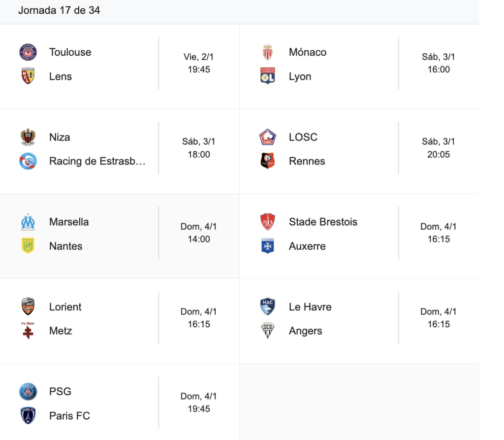Click the Mónaco club crest icon
Screen dimensions: 504x440
pos(268,52)
